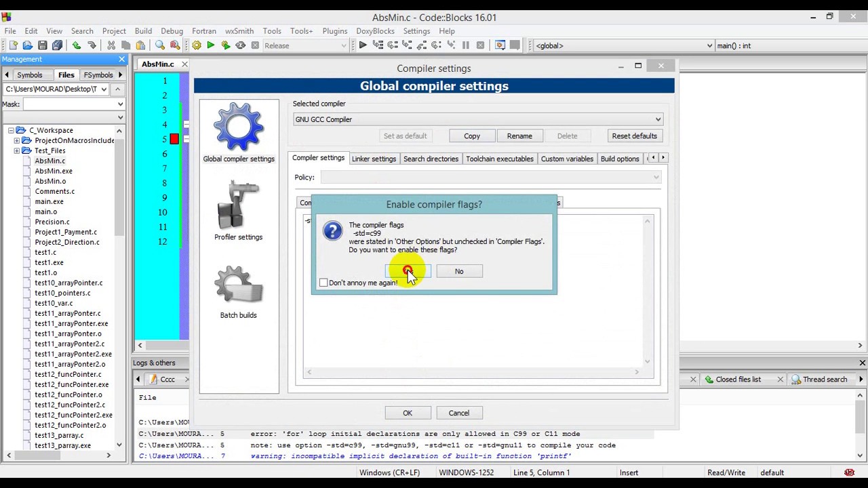868x488 pixels.
Task: Click the Paste clipboard icon
Action: pyautogui.click(x=140, y=45)
